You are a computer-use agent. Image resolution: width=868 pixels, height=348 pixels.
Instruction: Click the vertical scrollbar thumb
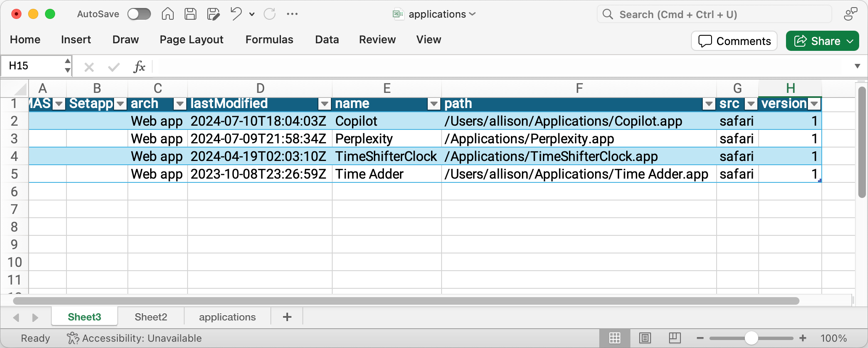click(862, 142)
